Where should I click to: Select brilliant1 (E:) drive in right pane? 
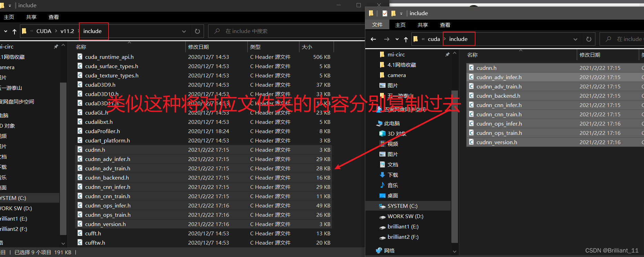coord(403,226)
